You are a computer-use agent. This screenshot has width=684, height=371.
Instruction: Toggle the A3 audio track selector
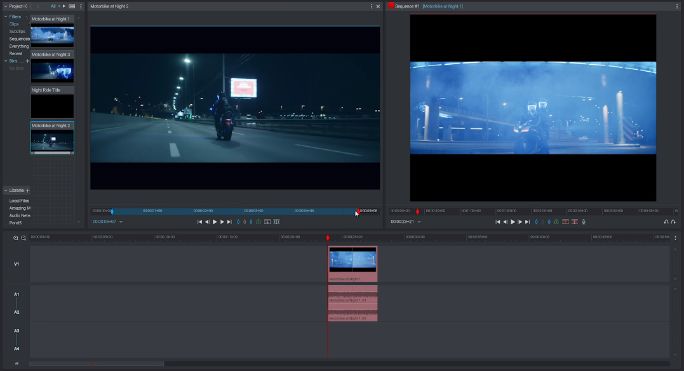[17, 331]
